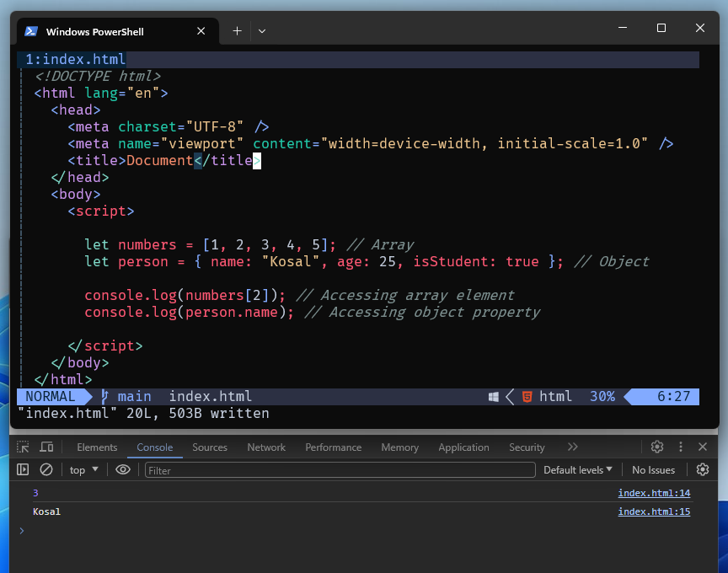728x573 pixels.
Task: Click the Windows logo icon in statusline
Action: 493,397
